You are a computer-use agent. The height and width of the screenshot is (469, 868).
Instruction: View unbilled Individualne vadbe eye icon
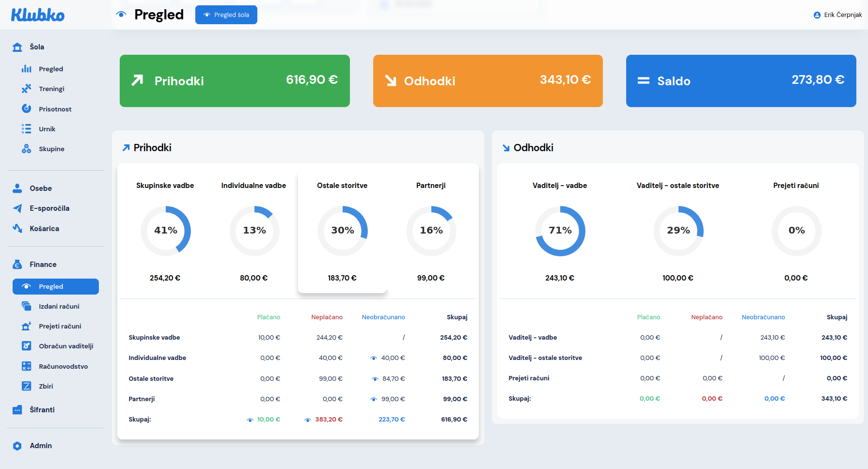tap(374, 358)
